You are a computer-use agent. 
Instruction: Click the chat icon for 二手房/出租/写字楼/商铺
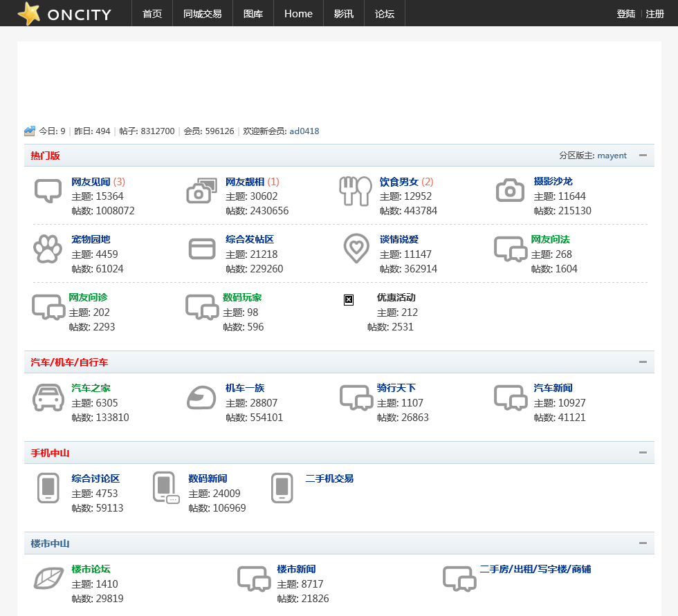pos(459,579)
